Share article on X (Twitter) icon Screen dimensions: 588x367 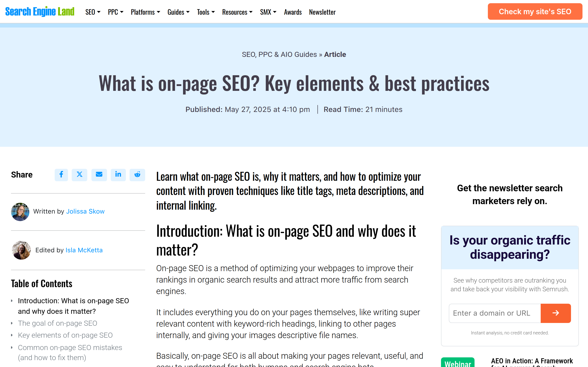click(79, 175)
